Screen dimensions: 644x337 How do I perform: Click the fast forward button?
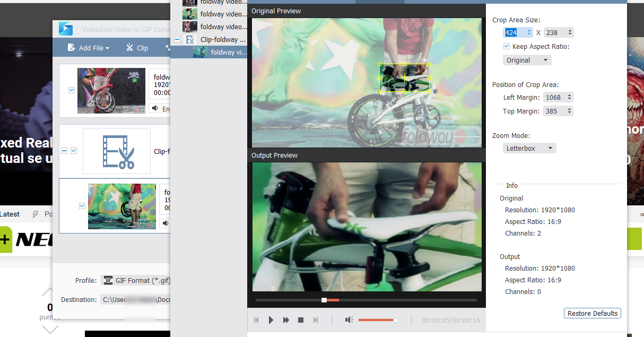coord(286,320)
